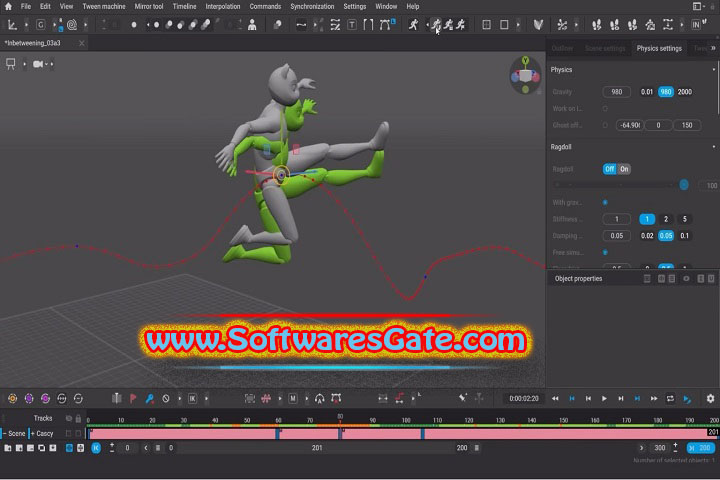Open dropdown arrow after M icon
Screen dimensions: 720x480
pyautogui.click(x=306, y=398)
